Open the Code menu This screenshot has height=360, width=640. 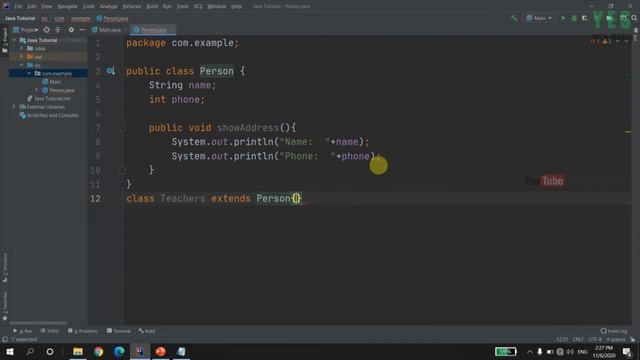[89, 7]
